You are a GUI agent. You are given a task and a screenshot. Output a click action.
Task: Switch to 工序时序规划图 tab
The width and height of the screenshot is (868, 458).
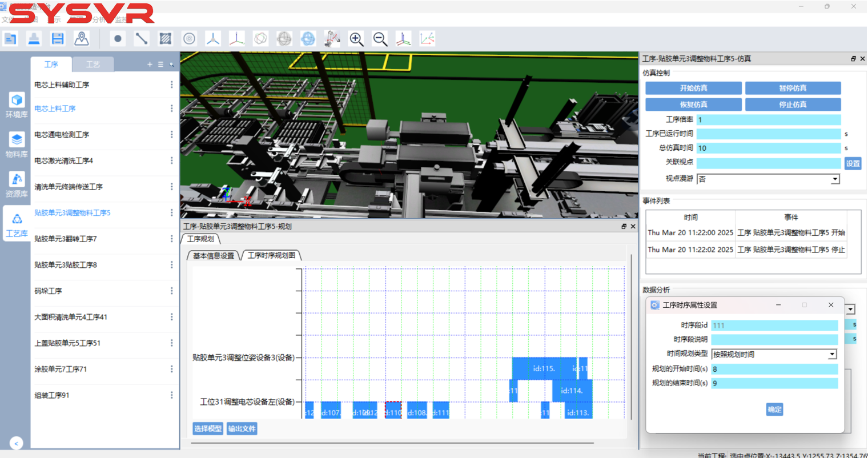coord(271,255)
